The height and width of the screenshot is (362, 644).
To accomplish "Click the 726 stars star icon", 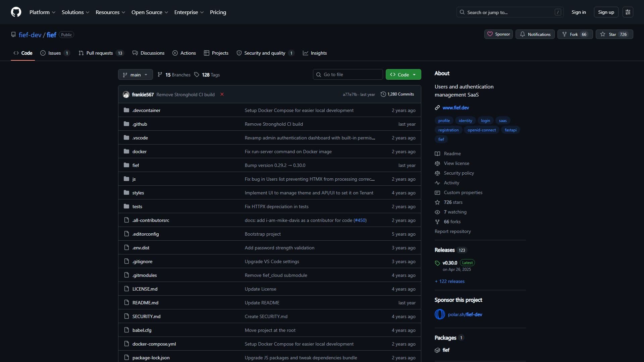I will coord(437,202).
